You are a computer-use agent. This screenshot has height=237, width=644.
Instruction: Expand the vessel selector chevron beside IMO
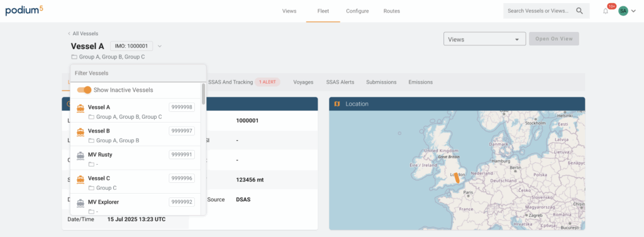click(x=160, y=46)
